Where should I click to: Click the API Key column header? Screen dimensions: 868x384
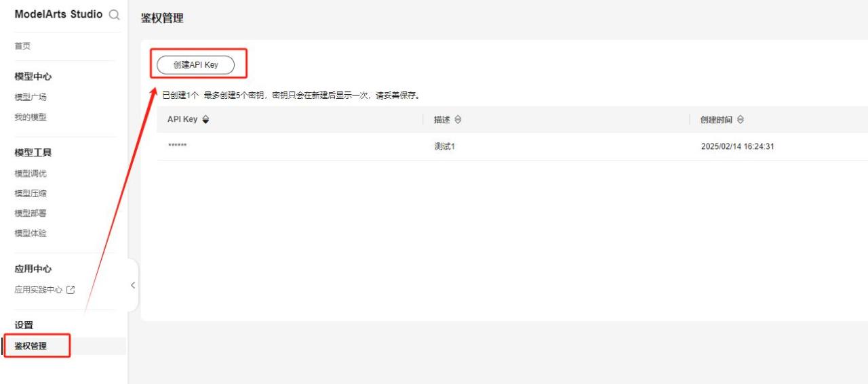tap(182, 119)
